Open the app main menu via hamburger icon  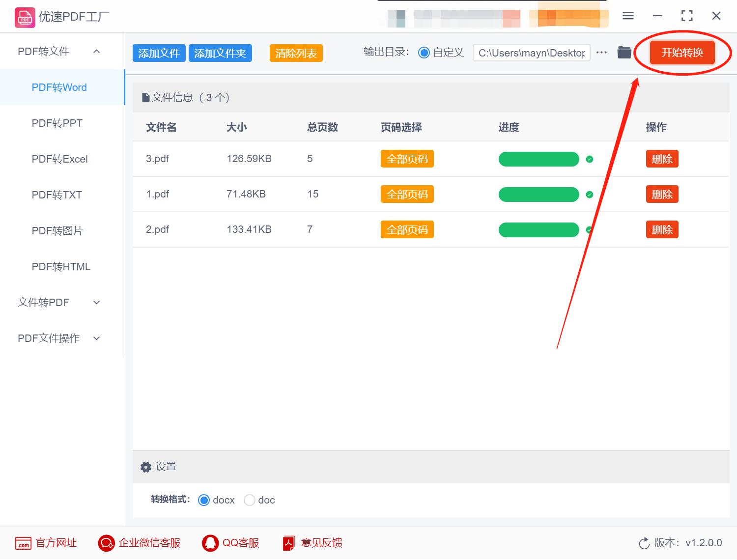(x=628, y=16)
